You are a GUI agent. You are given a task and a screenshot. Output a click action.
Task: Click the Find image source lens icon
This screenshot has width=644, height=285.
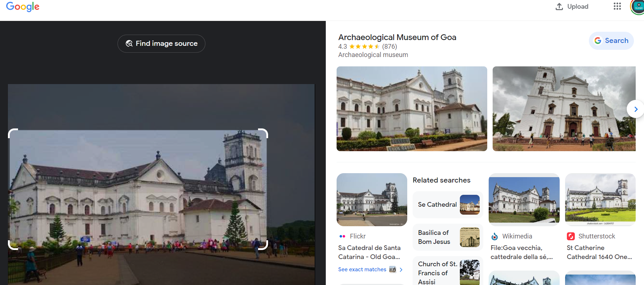pos(129,44)
